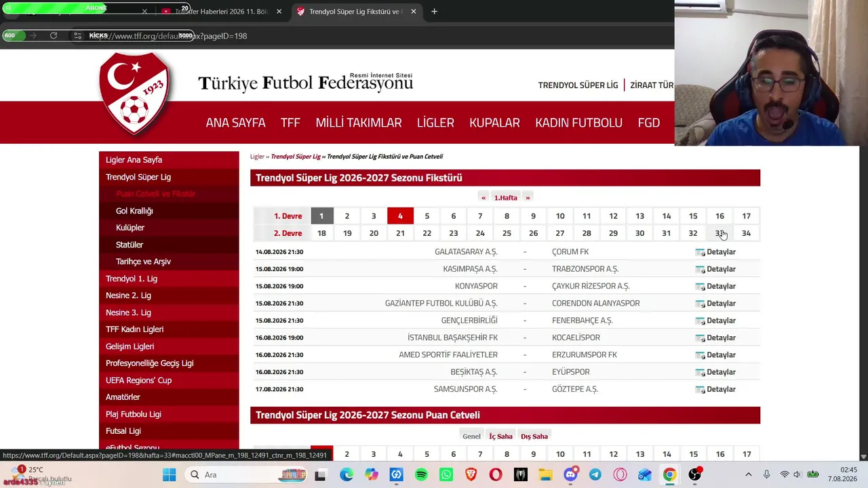
Task: Click Ligler link in breadcrumb
Action: 257,157
